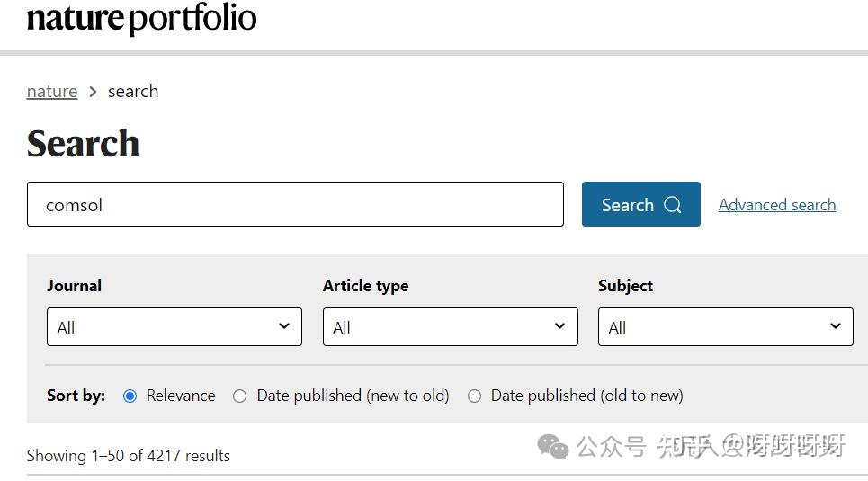Go to the nature breadcrumb link
868x481 pixels.
pos(52,92)
